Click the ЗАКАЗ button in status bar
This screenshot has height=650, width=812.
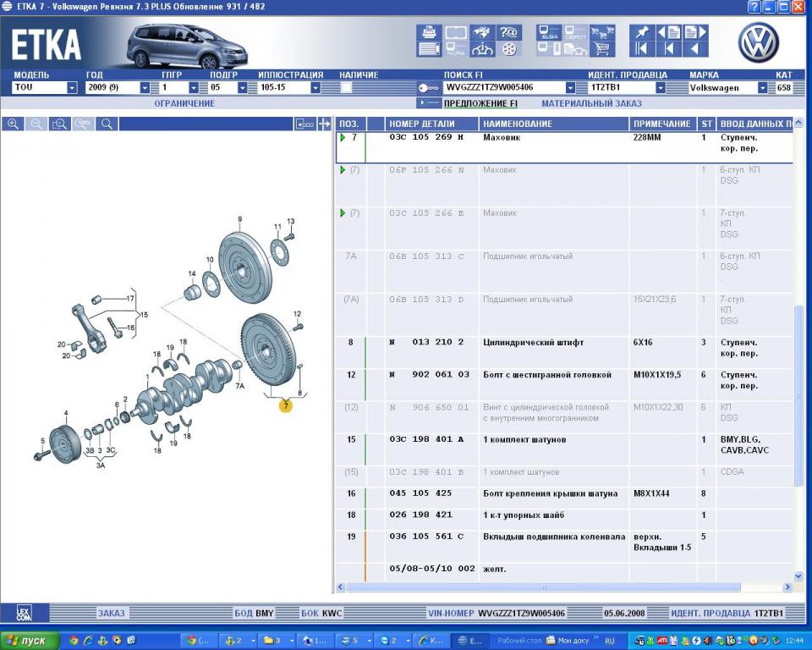[112, 614]
